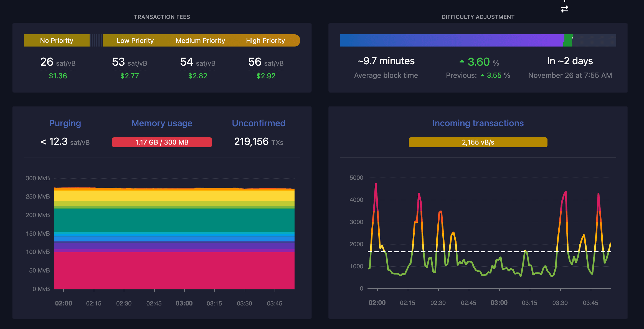Viewport: 644px width, 329px height.
Task: Select the Low Priority fee segment
Action: [135, 40]
